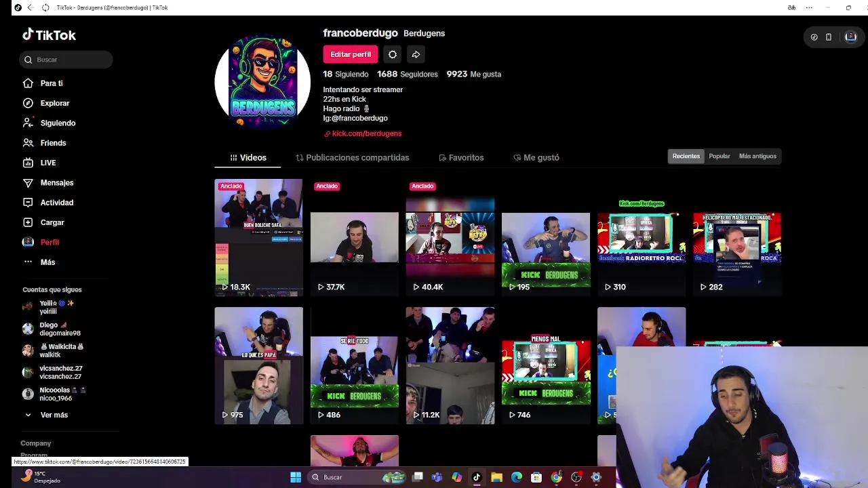The image size is (868, 488).
Task: Reload the page with the refresh icon
Action: (x=45, y=7)
